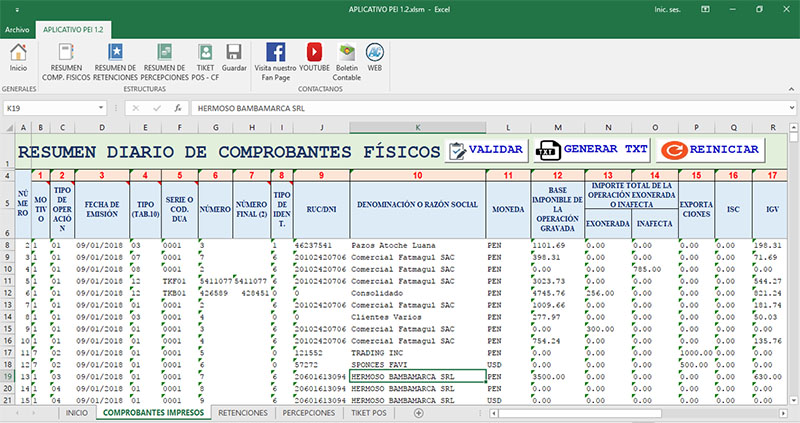Click the Tiket POS - CF icon
The image size is (800, 423).
pyautogui.click(x=206, y=52)
